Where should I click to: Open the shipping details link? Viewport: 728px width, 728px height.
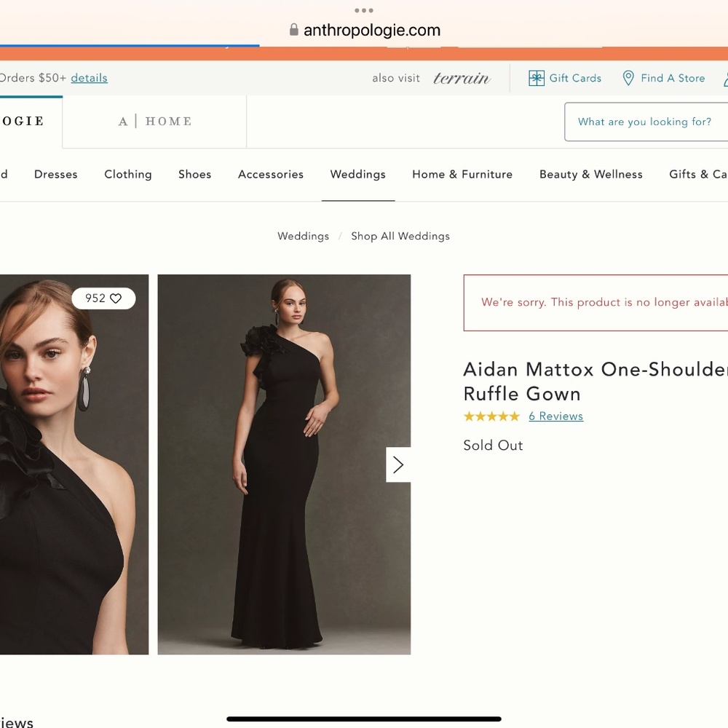pos(89,78)
